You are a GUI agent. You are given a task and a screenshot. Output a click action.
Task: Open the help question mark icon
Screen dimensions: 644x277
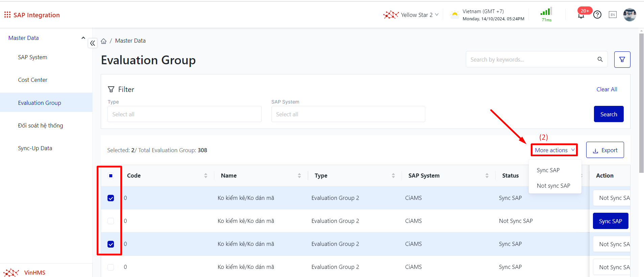597,15
